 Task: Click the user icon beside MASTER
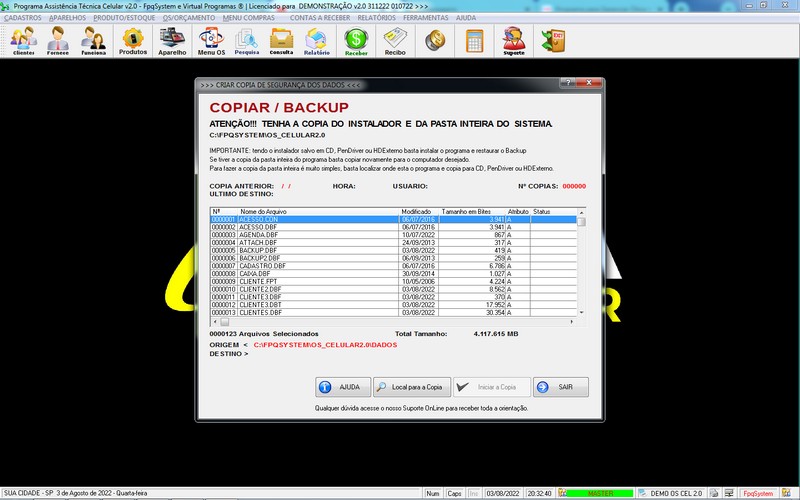pos(562,493)
